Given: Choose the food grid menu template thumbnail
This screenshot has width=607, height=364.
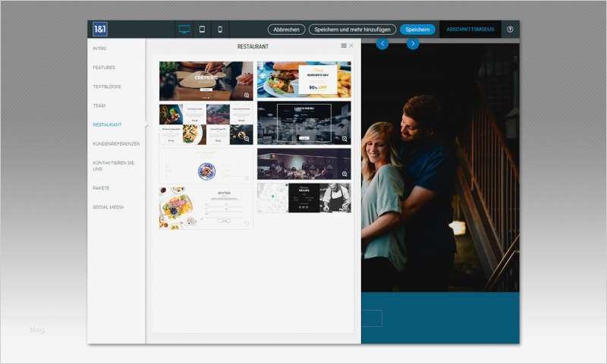Looking at the screenshot, I should click(206, 124).
